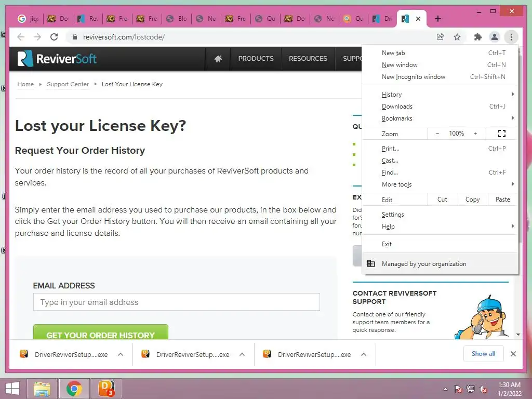Choose Exit in the Chrome menu
Viewport: 532px width, 399px height.
point(440,244)
